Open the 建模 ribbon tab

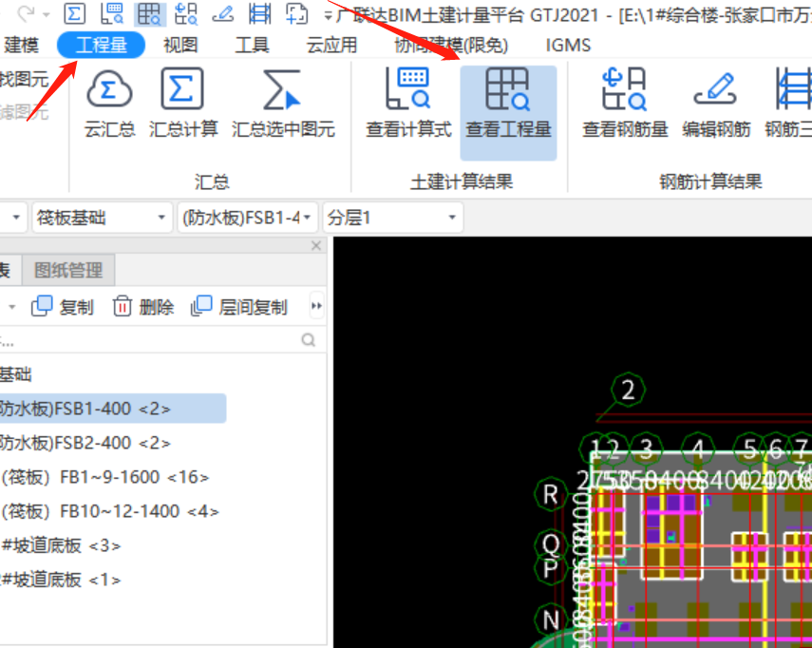point(21,45)
